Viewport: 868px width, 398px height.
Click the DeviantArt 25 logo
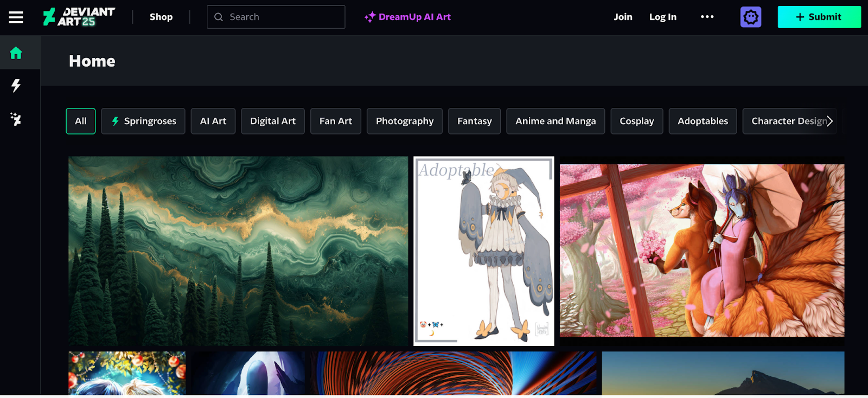79,17
